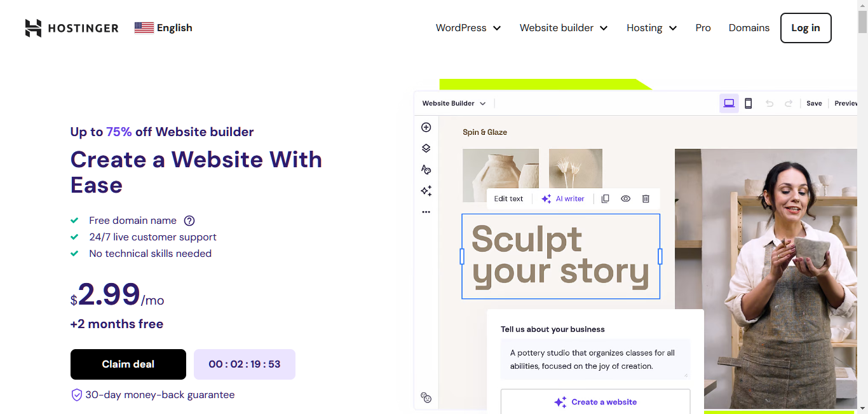Click Edit text in element toolbar
The width and height of the screenshot is (868, 414).
(x=508, y=198)
